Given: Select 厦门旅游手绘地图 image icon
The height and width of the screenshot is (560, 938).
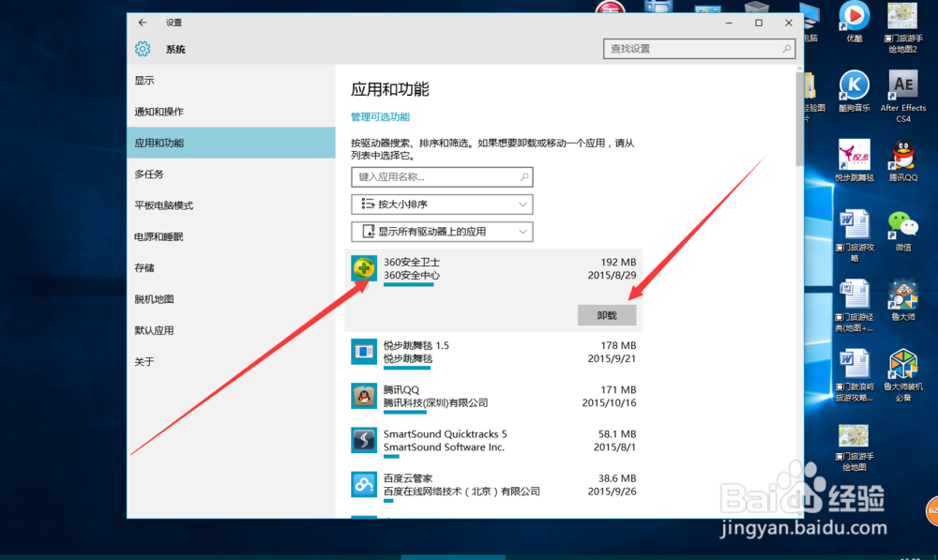Looking at the screenshot, I should pyautogui.click(x=855, y=447).
